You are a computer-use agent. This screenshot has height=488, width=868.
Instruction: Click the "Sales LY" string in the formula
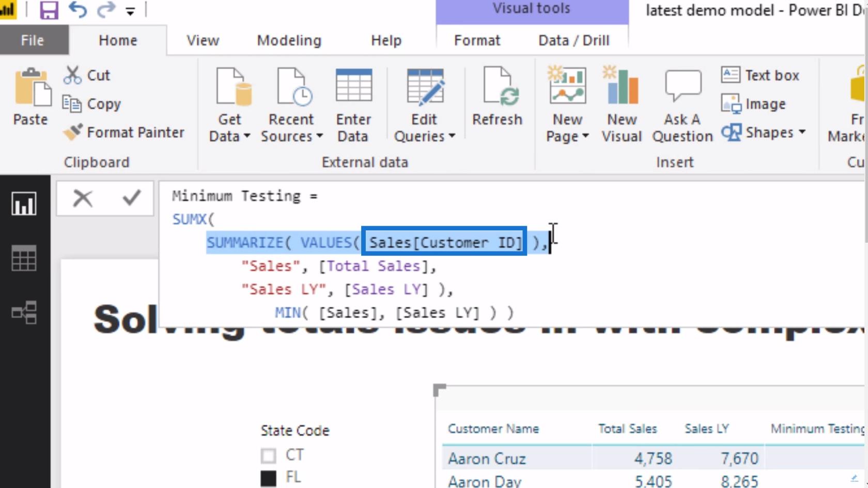tap(284, 289)
